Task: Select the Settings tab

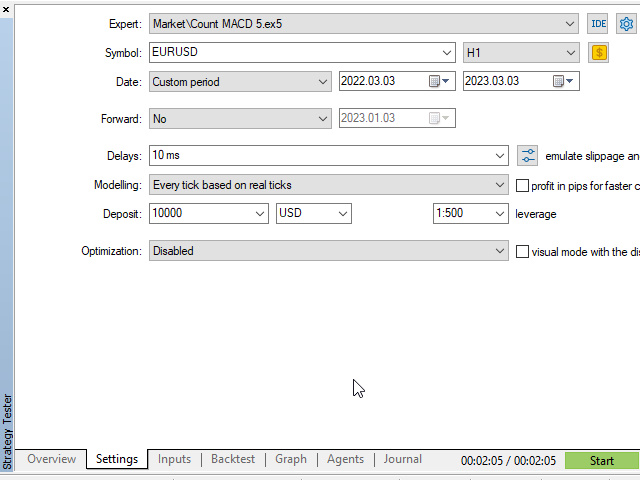Action: coord(117,459)
